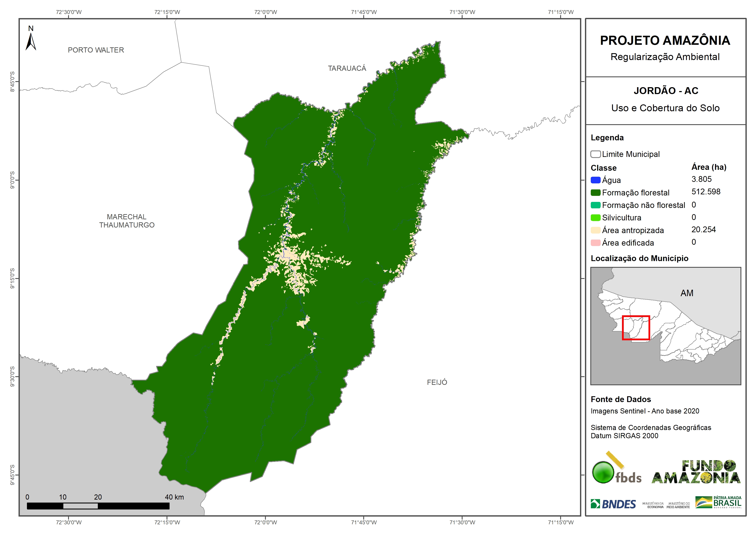756x534 pixels.
Task: Click the fbds green sphere logo
Action: 603,472
